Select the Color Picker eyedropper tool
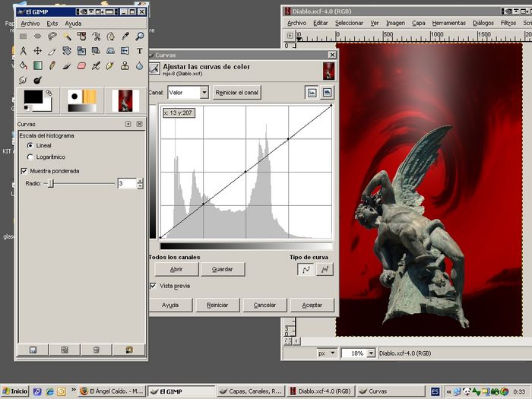This screenshot has height=399, width=532. tap(125, 36)
